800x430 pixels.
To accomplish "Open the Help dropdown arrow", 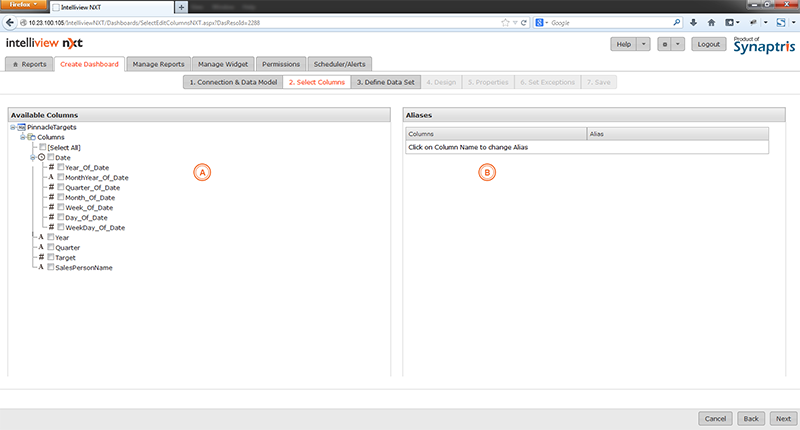I will 644,44.
